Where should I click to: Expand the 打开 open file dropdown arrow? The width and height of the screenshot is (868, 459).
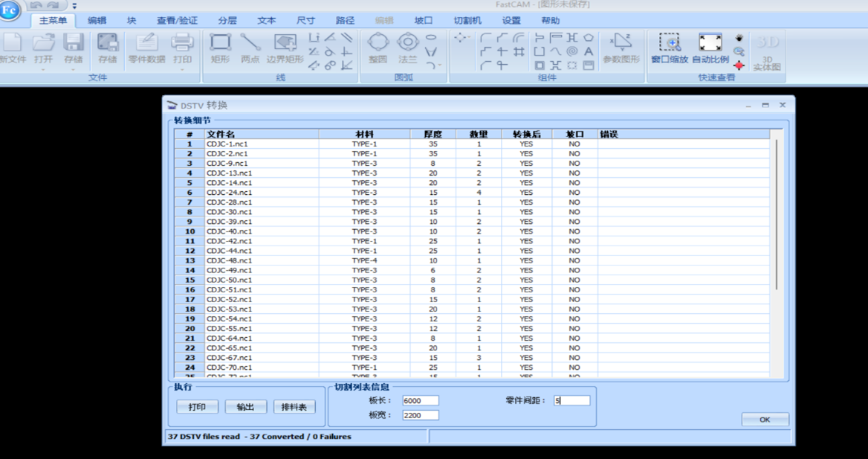(x=43, y=70)
